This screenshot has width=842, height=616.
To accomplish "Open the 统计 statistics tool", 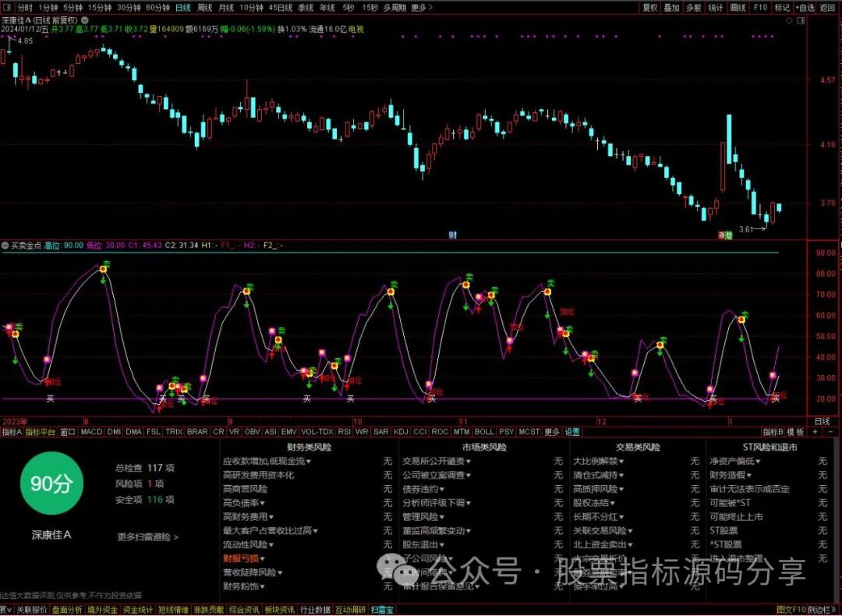I will pyautogui.click(x=716, y=8).
